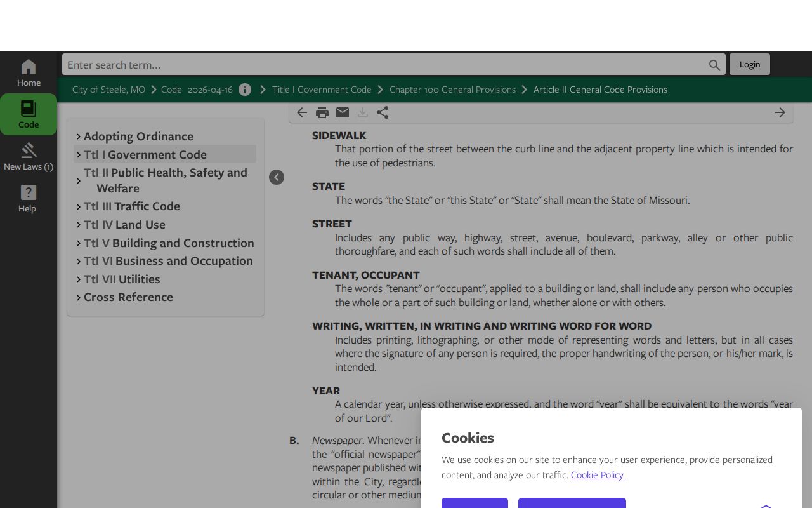This screenshot has width=812, height=508.
Task: Expand Ttl III Traffic Code
Action: tap(79, 207)
